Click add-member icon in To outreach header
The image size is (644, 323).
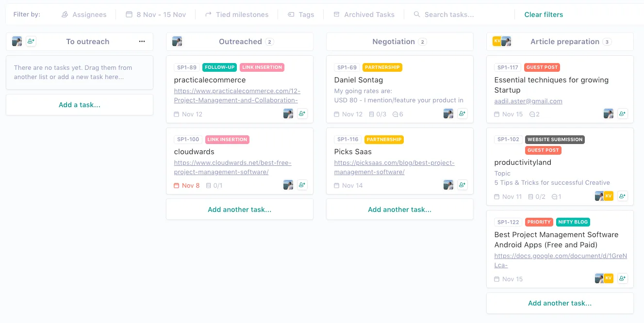coord(31,42)
